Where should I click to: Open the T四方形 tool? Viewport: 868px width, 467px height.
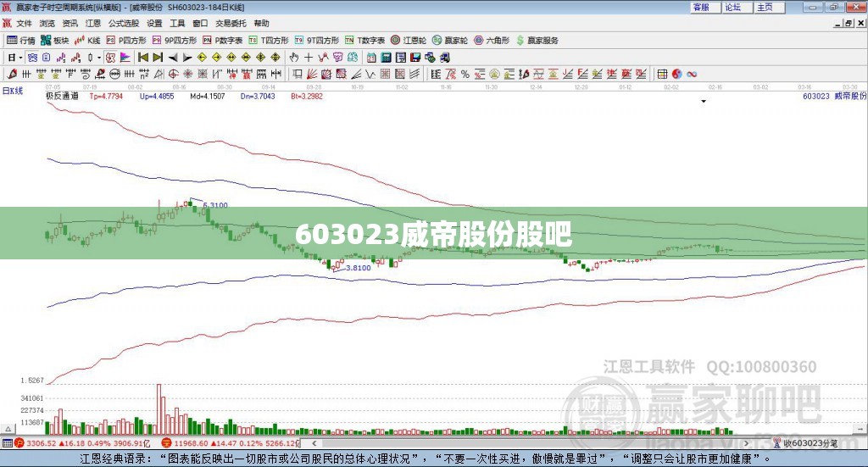269,41
